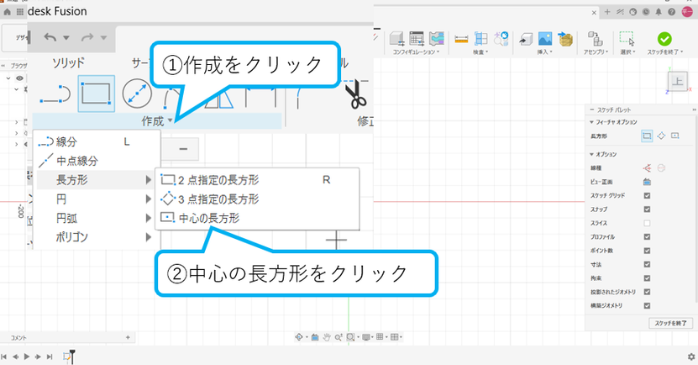Click the ViewCube 上 (Top) face
Screen dimensions: 698x365
pyautogui.click(x=678, y=81)
